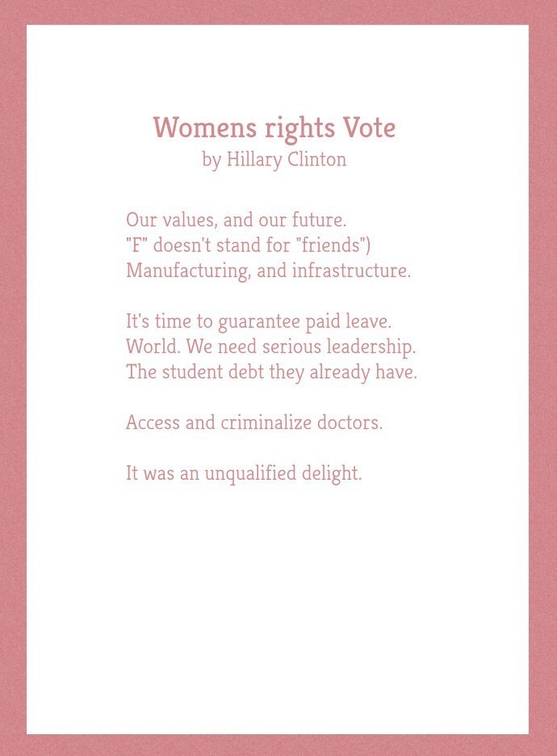The height and width of the screenshot is (756, 557).
Task: Click the Access and criminalize doctors line
Action: (254, 422)
